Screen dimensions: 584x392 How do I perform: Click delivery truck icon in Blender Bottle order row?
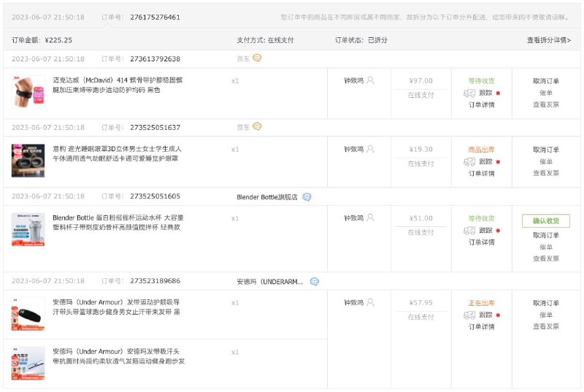tap(469, 231)
